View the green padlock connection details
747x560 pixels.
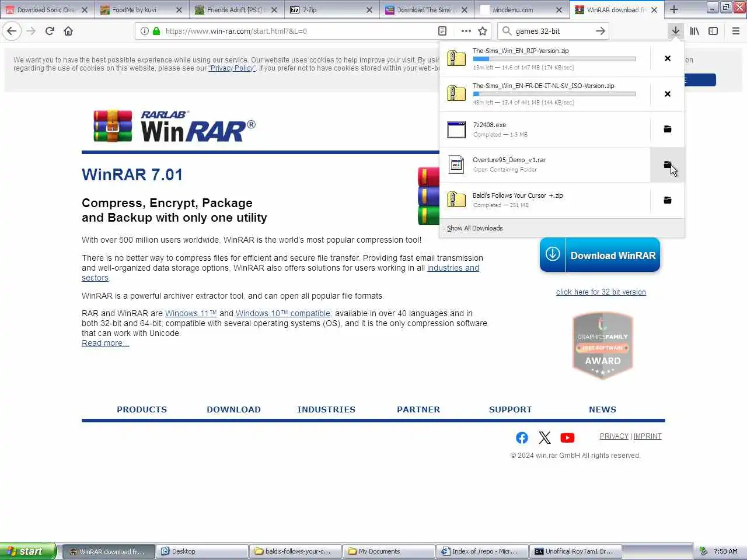tap(156, 31)
